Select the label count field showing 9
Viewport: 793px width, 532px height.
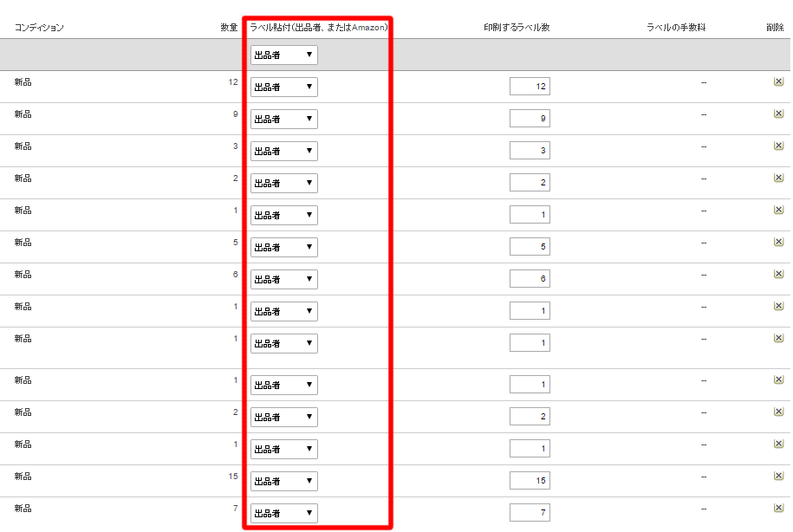point(530,119)
